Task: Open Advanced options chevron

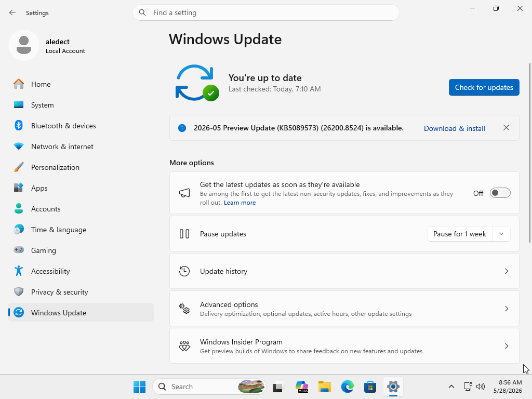Action: click(x=506, y=309)
